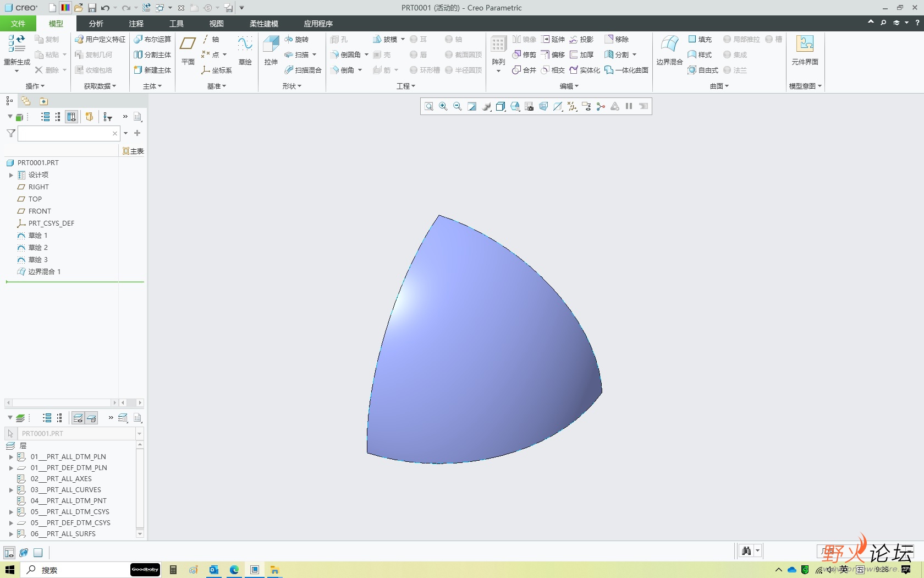Toggle pause simulation button in graphics toolbar
Viewport: 924px width, 578px height.
(x=629, y=107)
